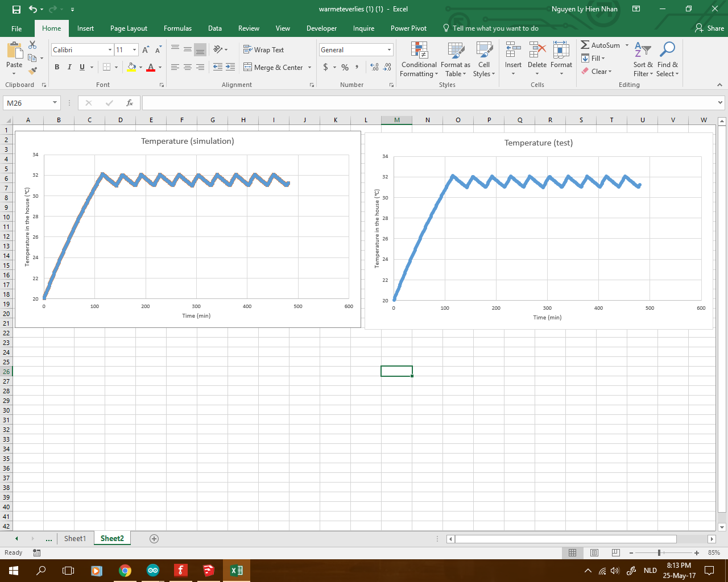The width and height of the screenshot is (728, 582).
Task: Expand the formula bar
Action: coord(721,103)
